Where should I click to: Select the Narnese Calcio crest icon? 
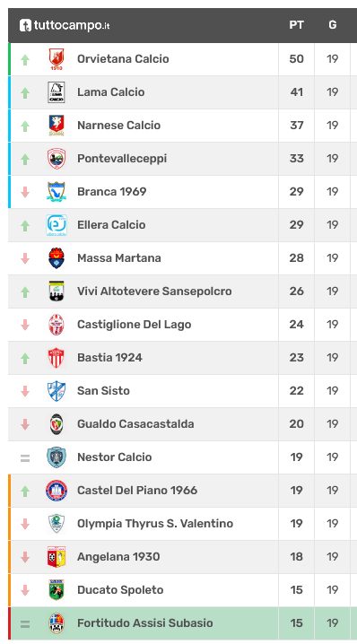click(x=57, y=126)
